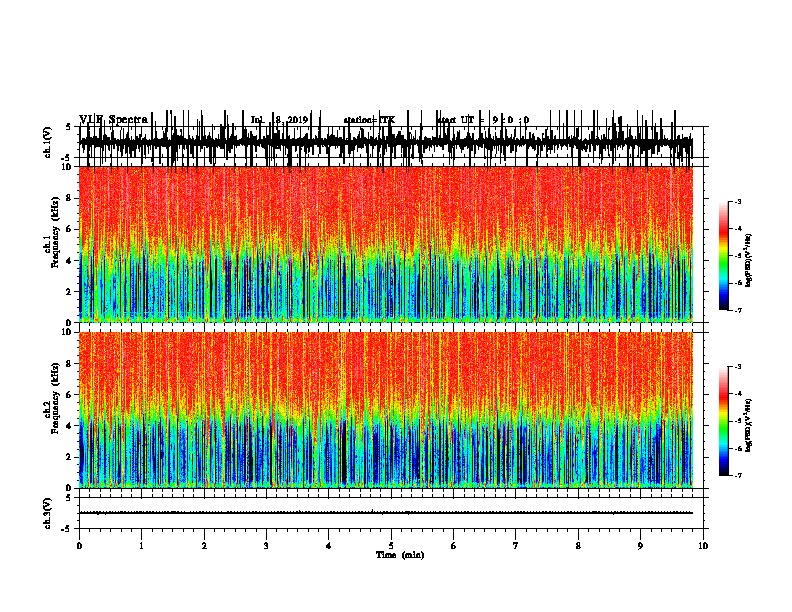
Task: Click the ch.1 colorbar scale
Action: pos(724,256)
